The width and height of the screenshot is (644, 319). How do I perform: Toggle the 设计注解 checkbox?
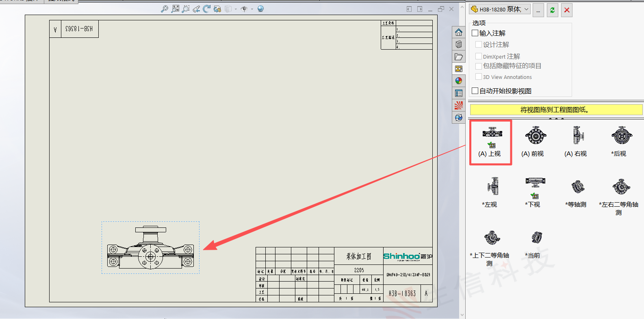(479, 44)
